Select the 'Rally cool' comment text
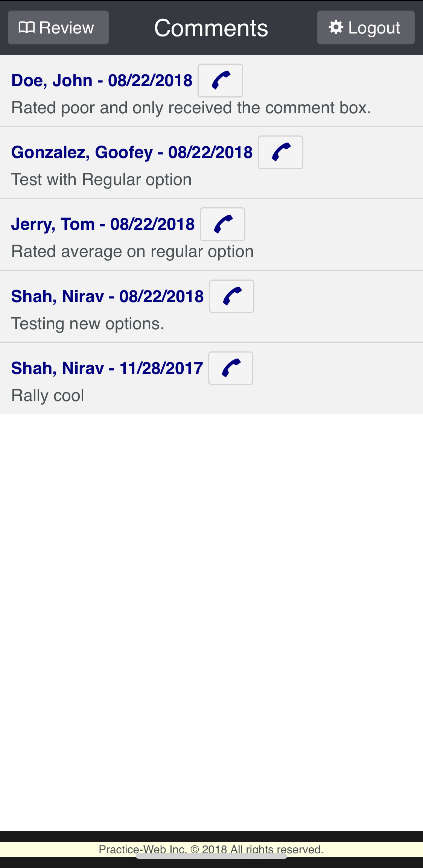The image size is (423, 868). pos(48,395)
